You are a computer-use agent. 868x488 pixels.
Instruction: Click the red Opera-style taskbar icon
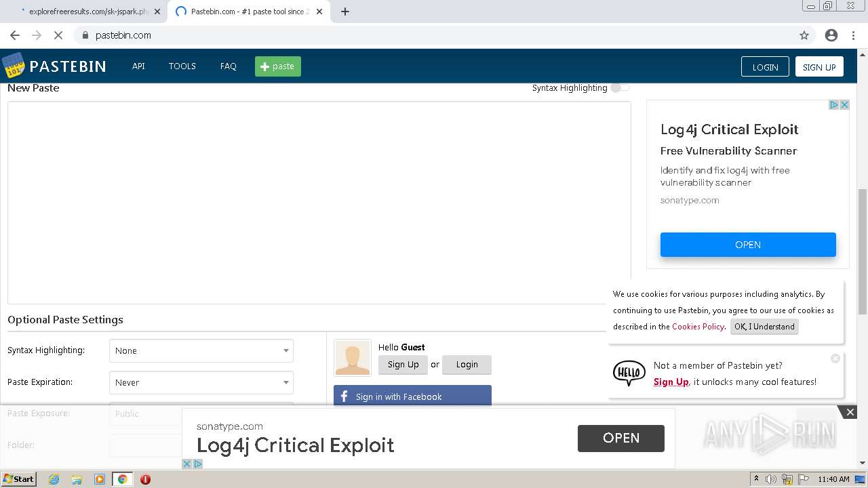click(145, 479)
